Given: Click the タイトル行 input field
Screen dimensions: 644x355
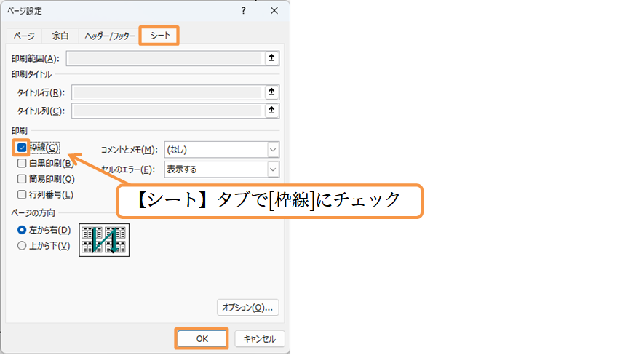Looking at the screenshot, I should coord(167,92).
